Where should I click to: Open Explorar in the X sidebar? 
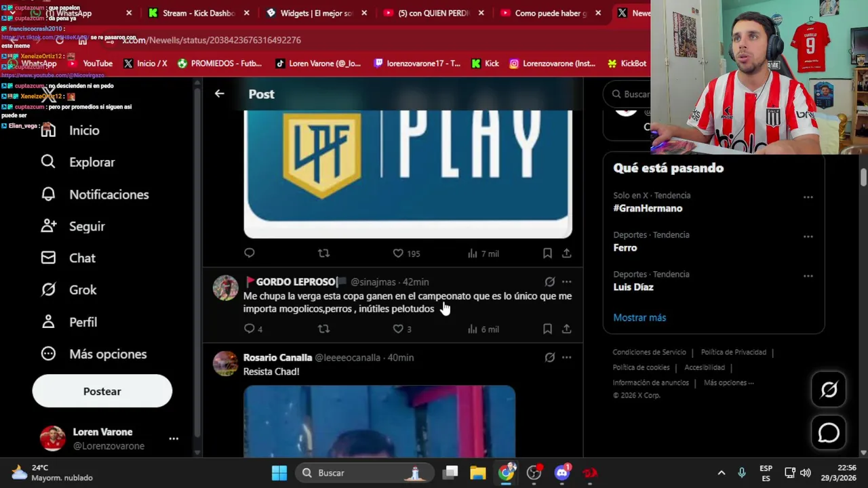point(77,162)
